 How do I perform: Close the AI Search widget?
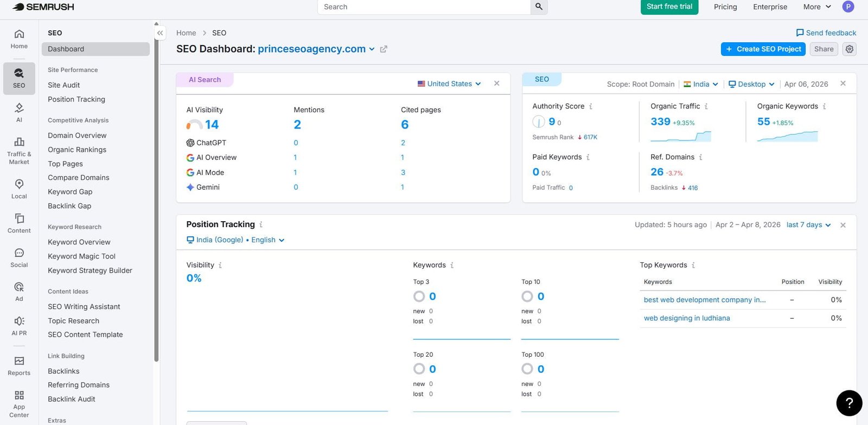pyautogui.click(x=496, y=83)
